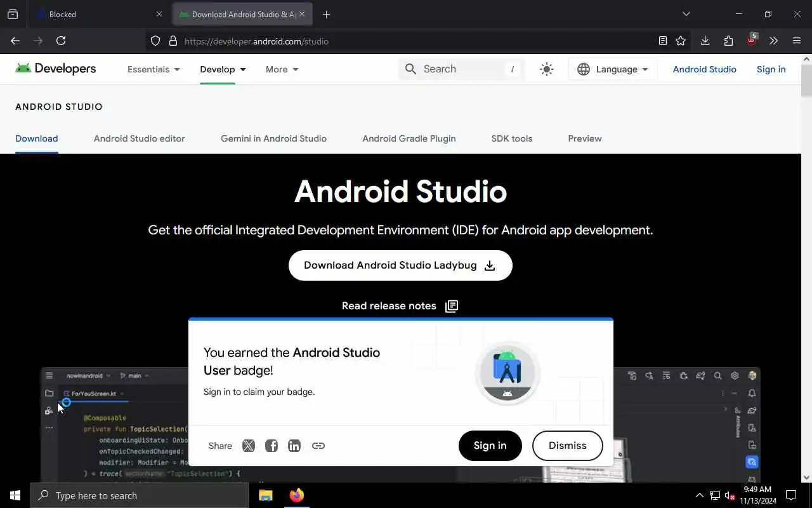
Task: Open the Preview tab
Action: pos(585,138)
